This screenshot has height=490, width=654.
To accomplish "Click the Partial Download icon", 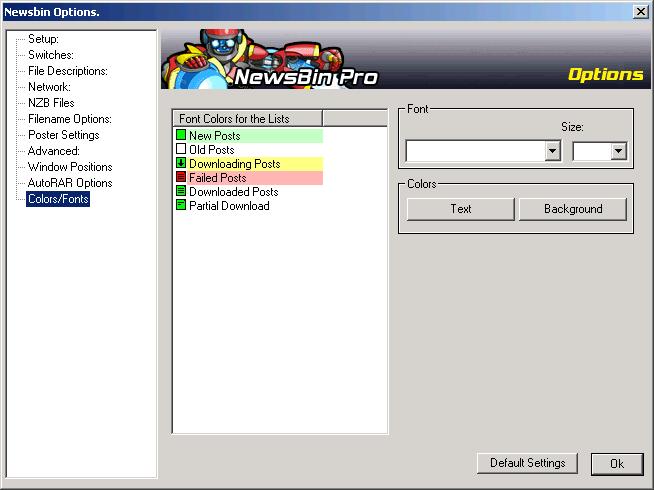I will [181, 206].
